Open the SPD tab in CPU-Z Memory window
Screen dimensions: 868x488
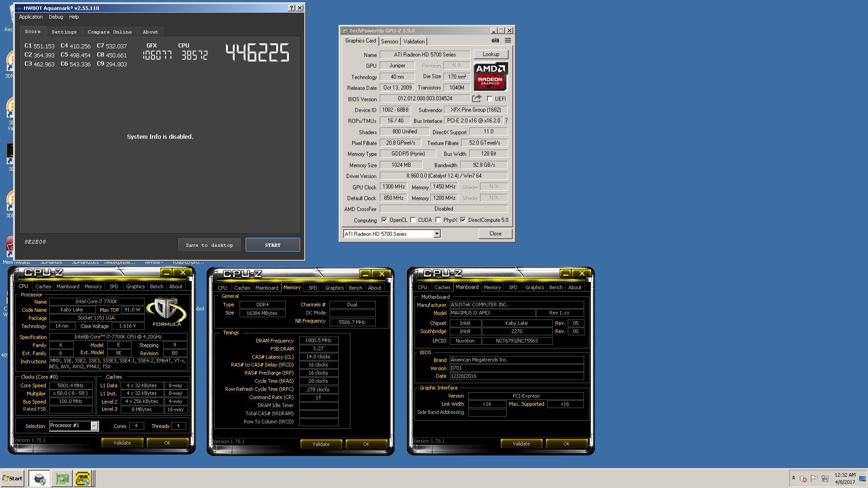tap(313, 288)
